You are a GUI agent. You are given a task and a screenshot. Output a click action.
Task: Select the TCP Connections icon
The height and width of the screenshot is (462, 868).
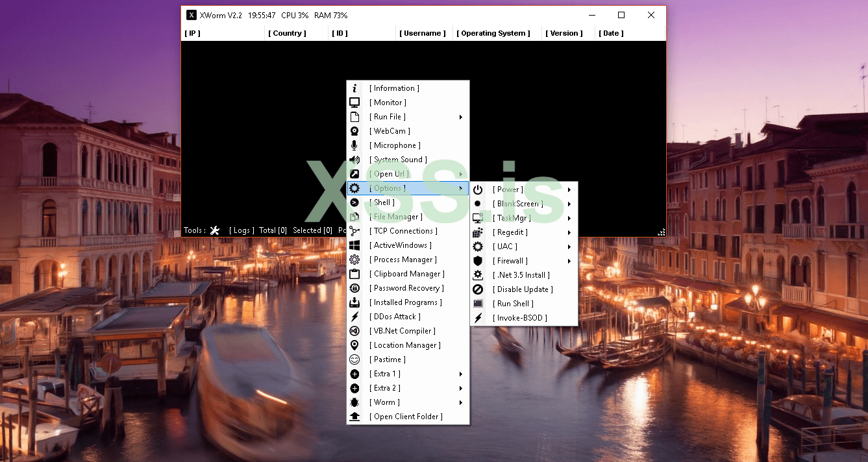(x=354, y=231)
